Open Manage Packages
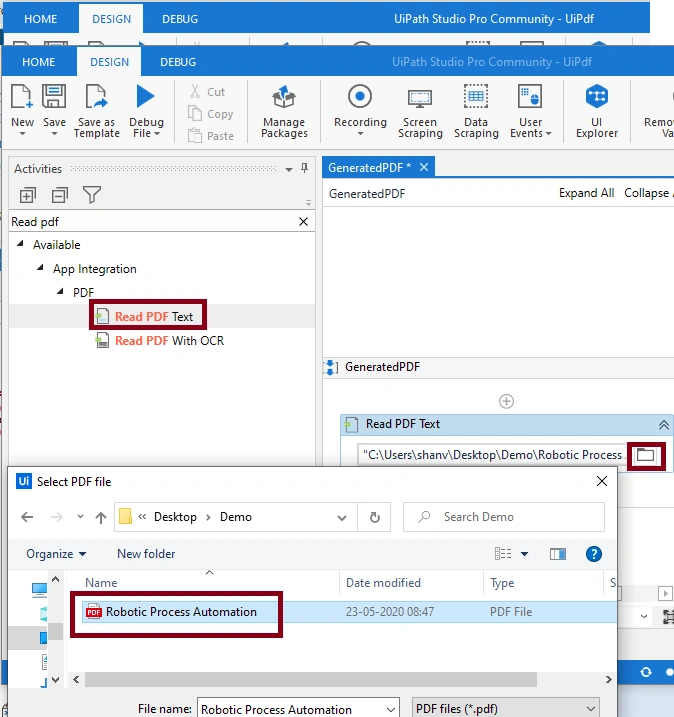This screenshot has width=674, height=717. click(284, 111)
